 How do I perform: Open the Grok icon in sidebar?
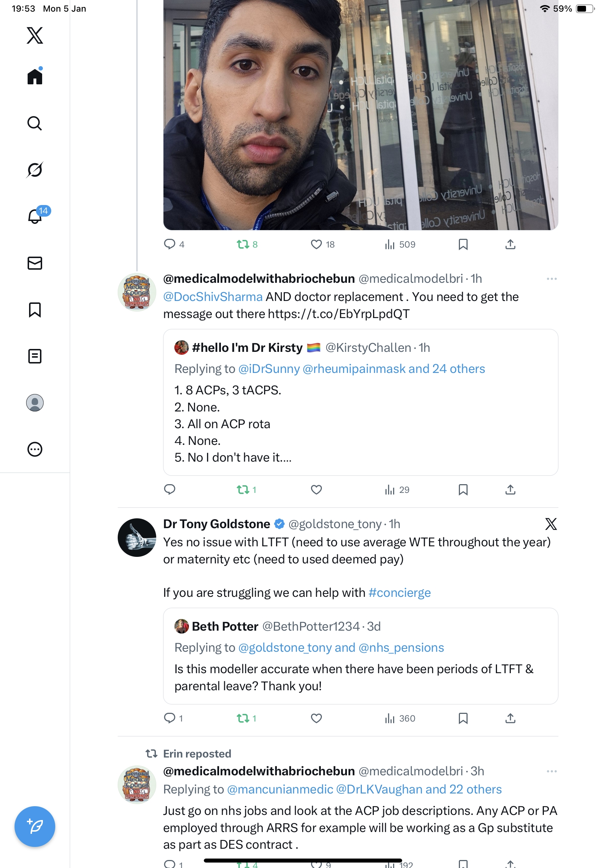(35, 170)
